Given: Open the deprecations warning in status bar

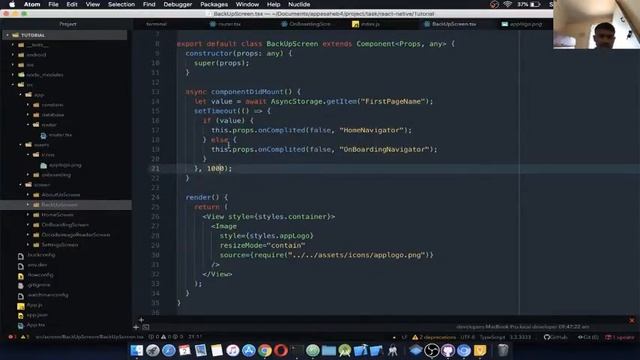Looking at the screenshot, I should 434,337.
